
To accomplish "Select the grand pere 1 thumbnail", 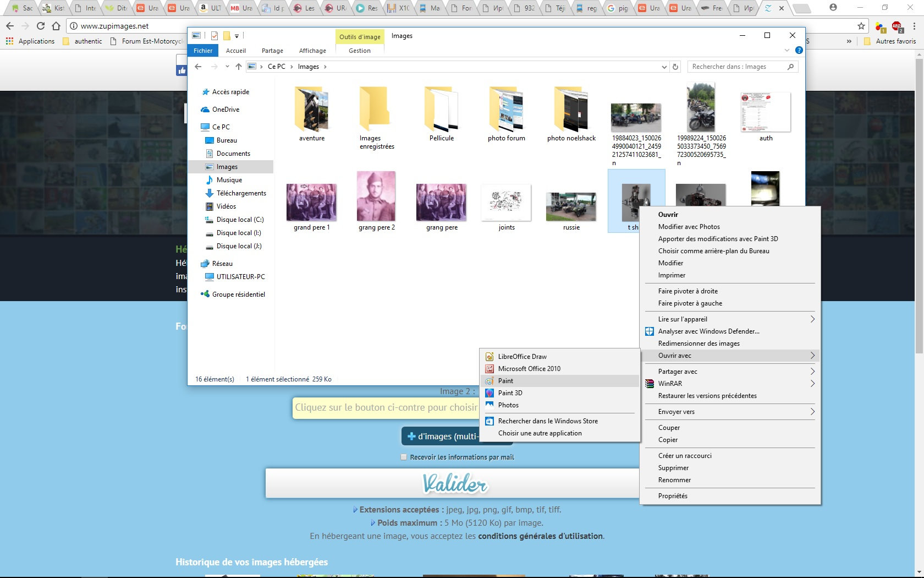I will [x=312, y=202].
